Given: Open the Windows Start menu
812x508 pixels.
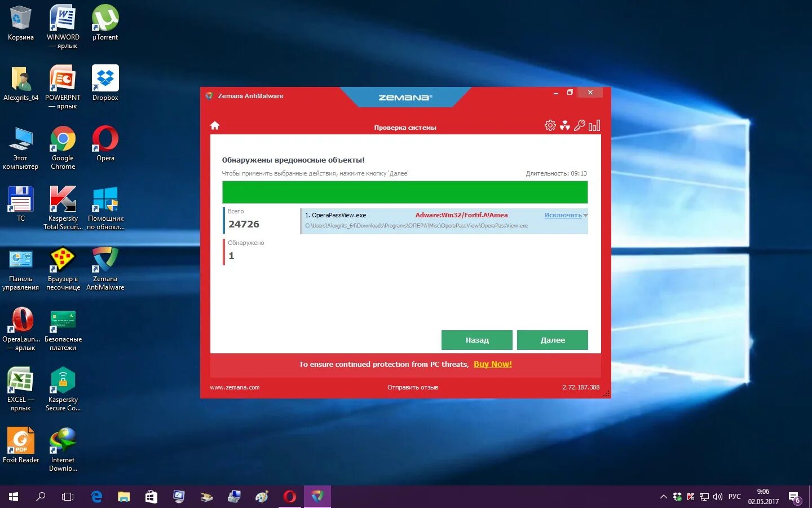Looking at the screenshot, I should [x=14, y=497].
